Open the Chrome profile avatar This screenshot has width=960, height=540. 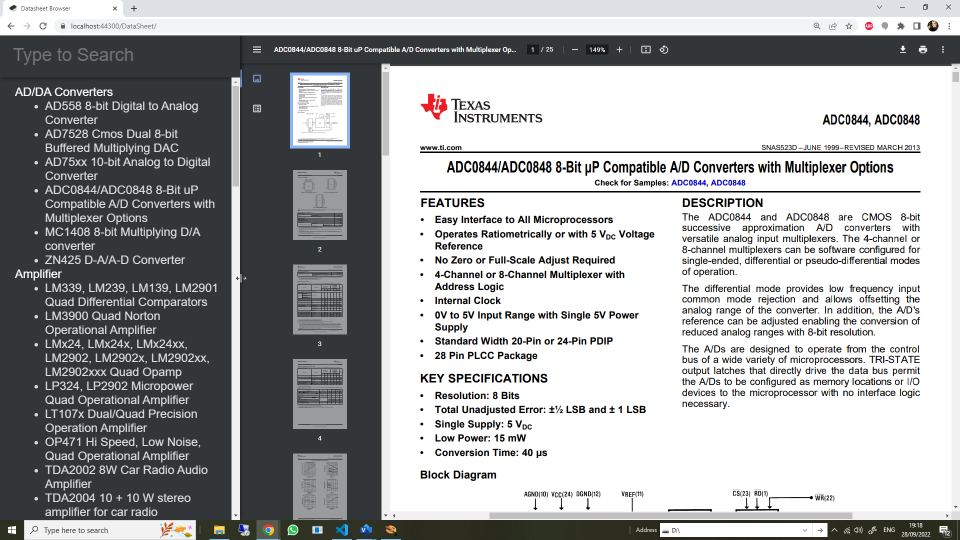point(933,26)
